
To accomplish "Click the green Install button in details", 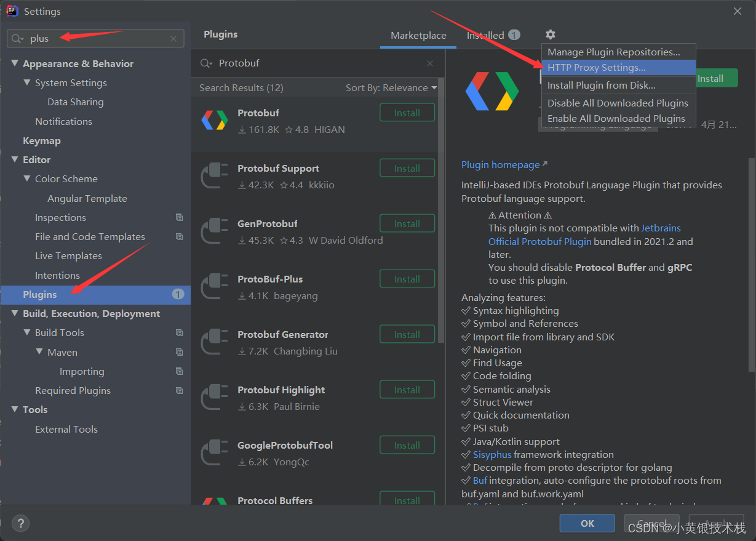I will point(717,78).
